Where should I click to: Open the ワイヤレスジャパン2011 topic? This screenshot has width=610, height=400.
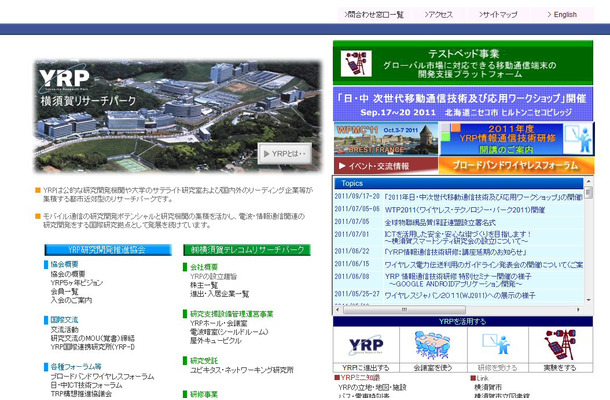(460, 296)
